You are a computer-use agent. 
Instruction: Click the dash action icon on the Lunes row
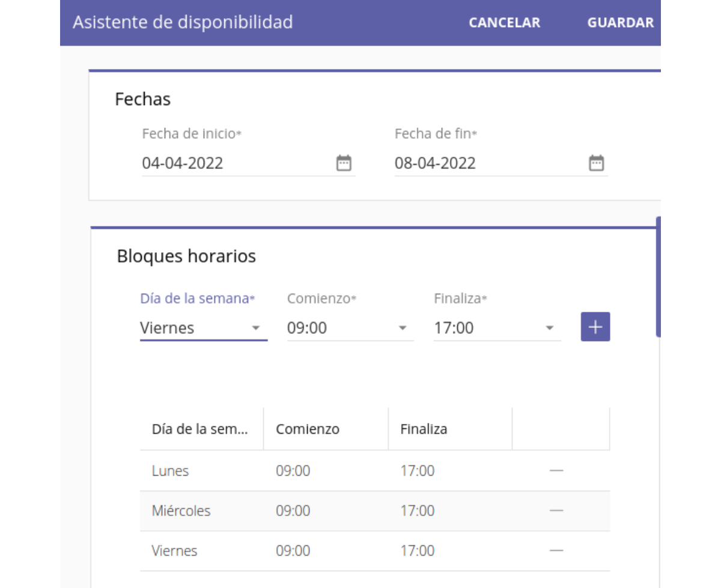pos(557,470)
